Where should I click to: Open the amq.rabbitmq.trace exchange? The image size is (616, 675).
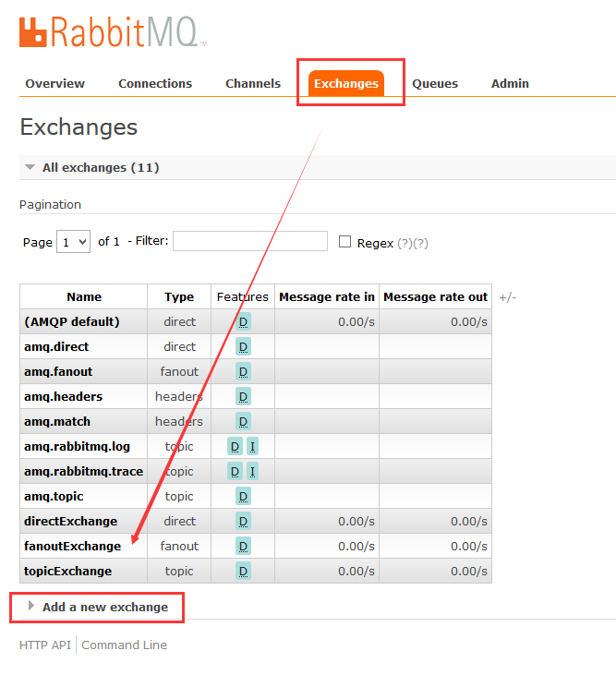(x=83, y=471)
